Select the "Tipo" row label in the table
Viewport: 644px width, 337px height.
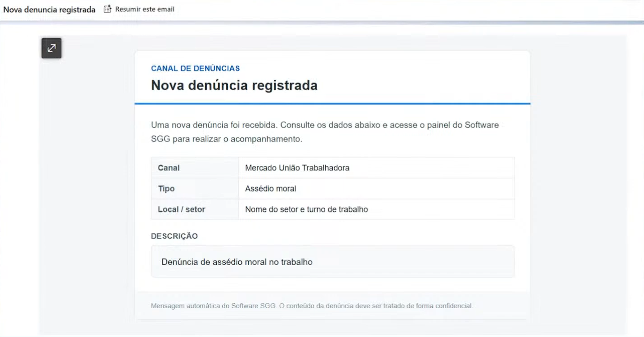(x=166, y=189)
